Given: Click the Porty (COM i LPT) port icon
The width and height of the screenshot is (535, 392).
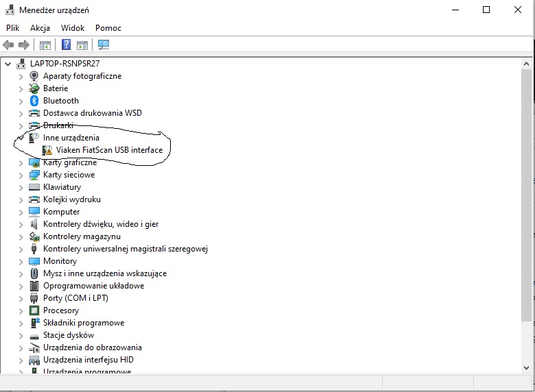Looking at the screenshot, I should point(34,298).
